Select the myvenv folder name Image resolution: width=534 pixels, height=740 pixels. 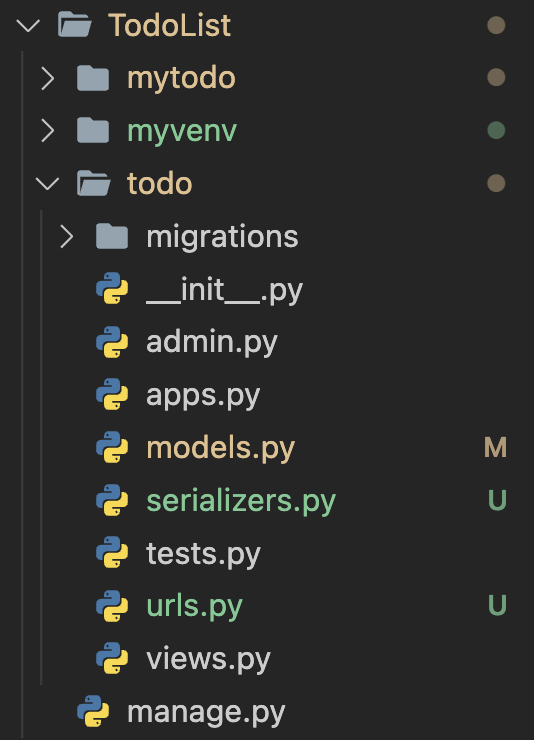tap(182, 132)
